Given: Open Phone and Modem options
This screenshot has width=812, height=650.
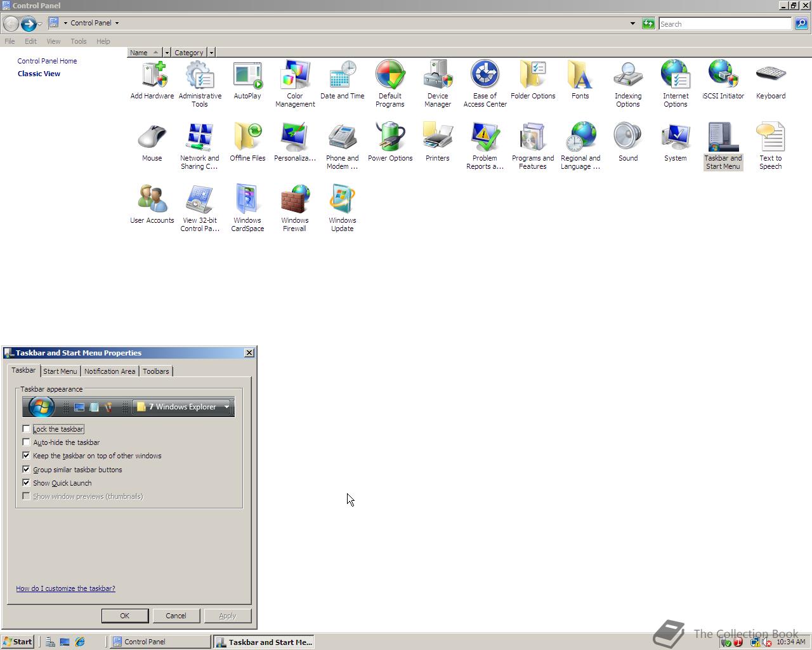Looking at the screenshot, I should (x=343, y=147).
